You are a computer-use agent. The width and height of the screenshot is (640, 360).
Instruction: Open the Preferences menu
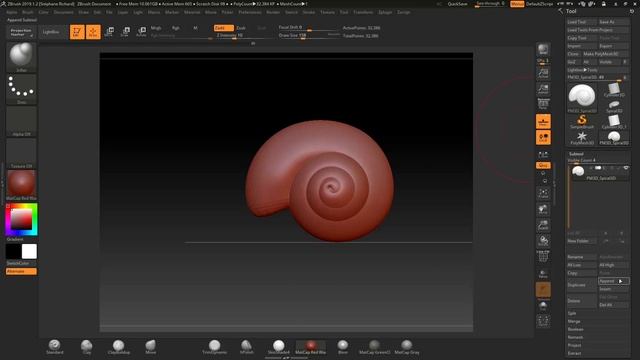click(x=250, y=12)
